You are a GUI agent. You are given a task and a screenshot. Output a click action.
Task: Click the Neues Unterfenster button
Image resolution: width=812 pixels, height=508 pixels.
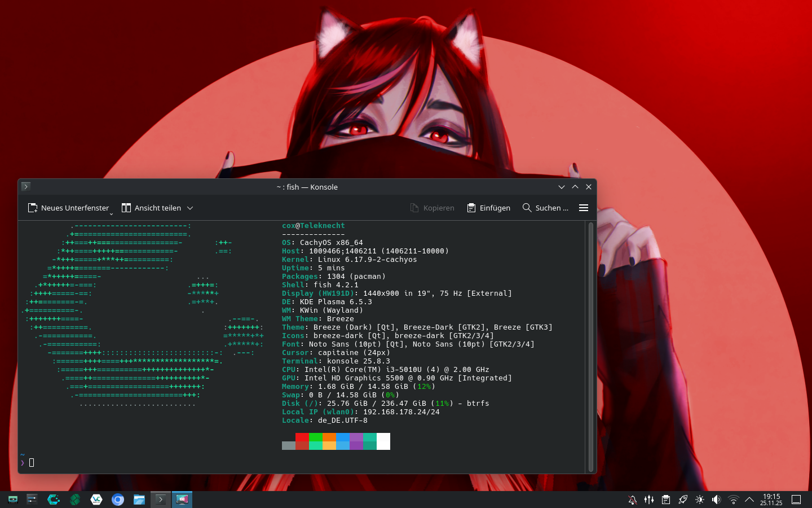pyautogui.click(x=68, y=208)
